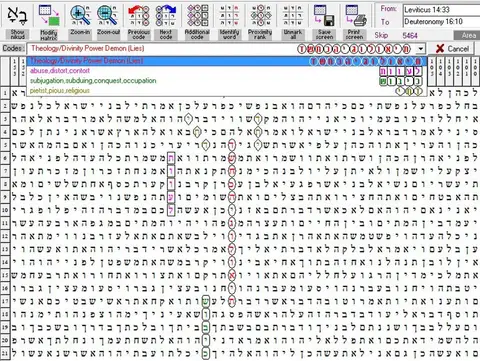Go to the Previous code
Screen dimensions: 480x361
click(139, 16)
